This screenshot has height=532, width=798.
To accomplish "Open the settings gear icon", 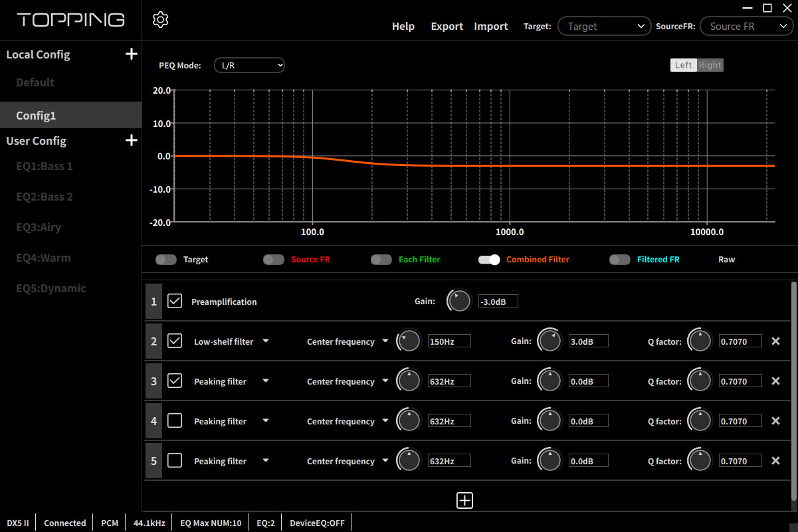I will tap(160, 19).
